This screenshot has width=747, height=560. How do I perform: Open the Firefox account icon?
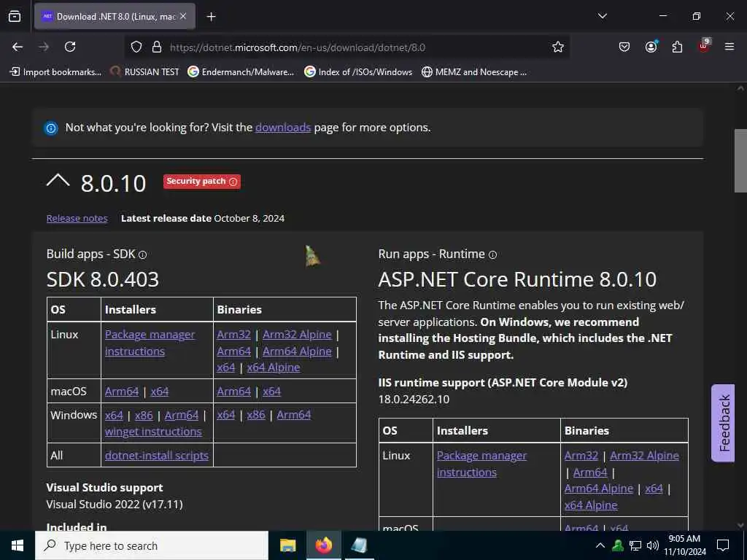click(651, 47)
